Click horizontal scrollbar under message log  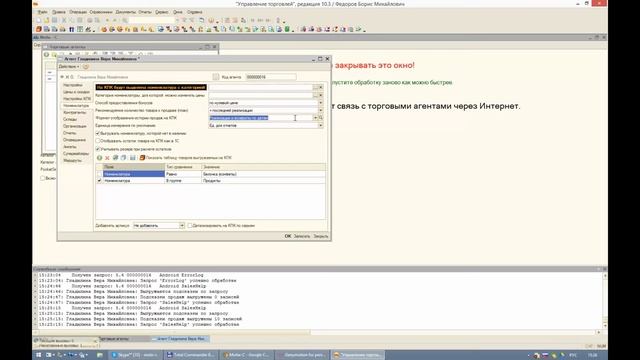318,332
